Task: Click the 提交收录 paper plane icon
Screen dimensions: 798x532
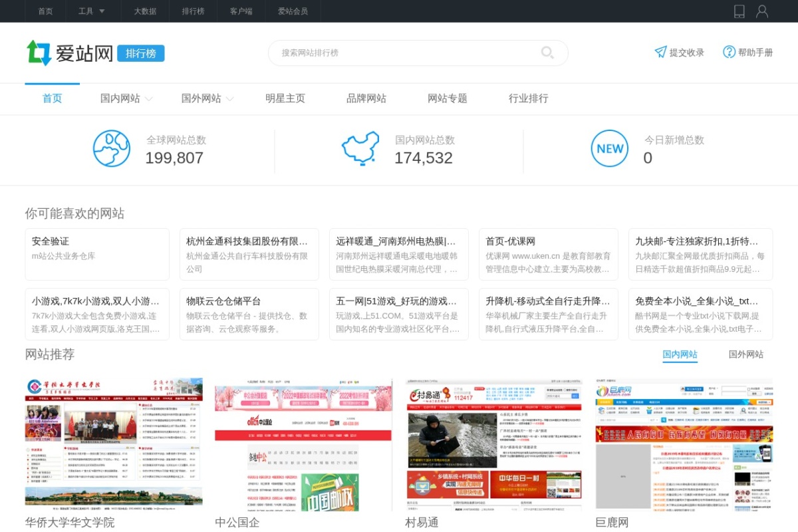Action: coord(660,52)
